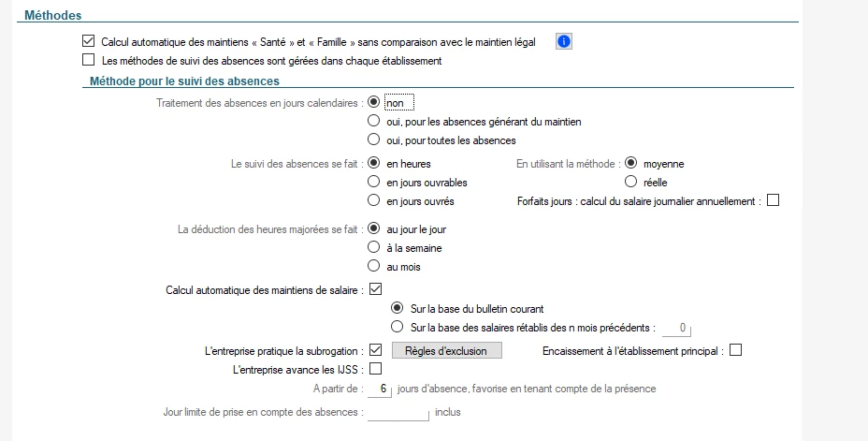Switch method to 'réelle'
Image resolution: width=868 pixels, height=441 pixels.
pyautogui.click(x=630, y=182)
